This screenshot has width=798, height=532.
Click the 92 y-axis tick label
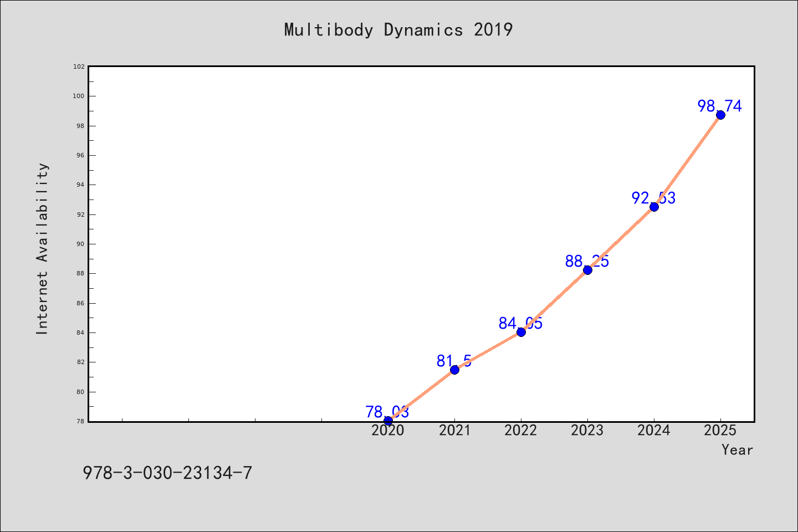(x=81, y=214)
